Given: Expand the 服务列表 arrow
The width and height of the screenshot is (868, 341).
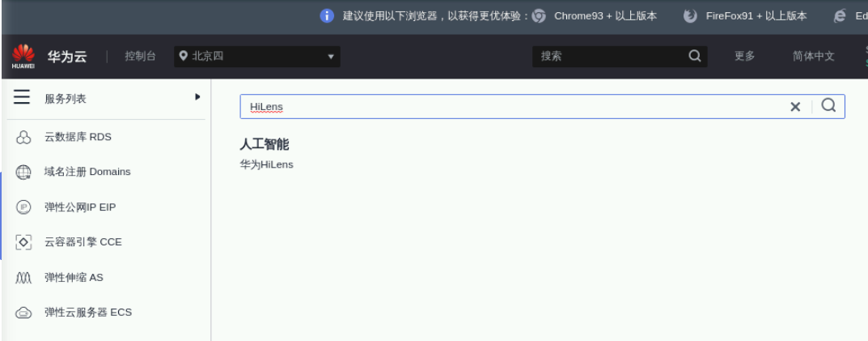Looking at the screenshot, I should click(197, 97).
